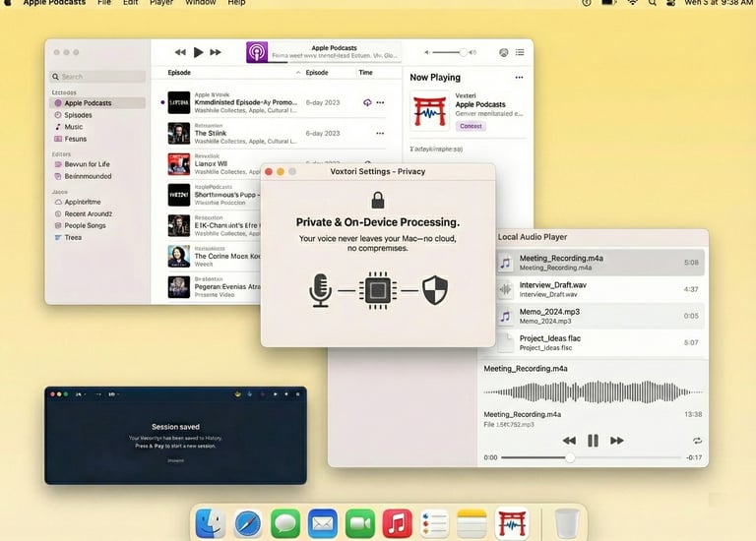
Task: Select Memo_2024.mp3 in Local Audio Player
Action: (x=600, y=316)
